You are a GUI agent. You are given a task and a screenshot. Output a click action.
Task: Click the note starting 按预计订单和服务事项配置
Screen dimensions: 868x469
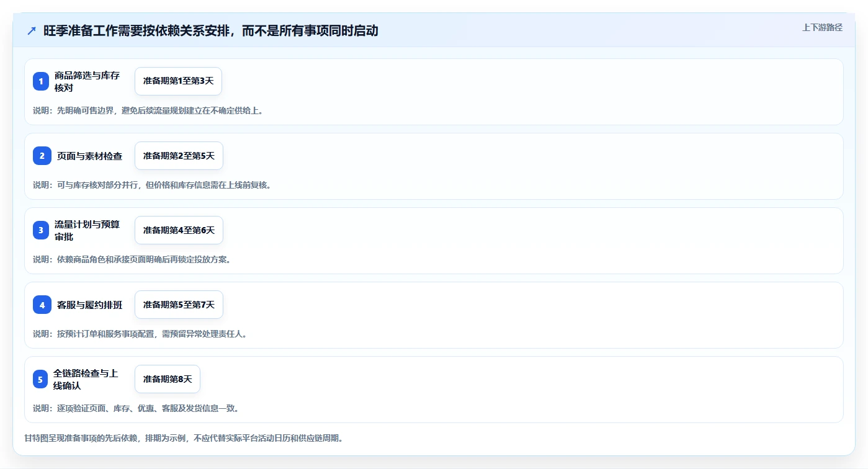[x=140, y=334]
